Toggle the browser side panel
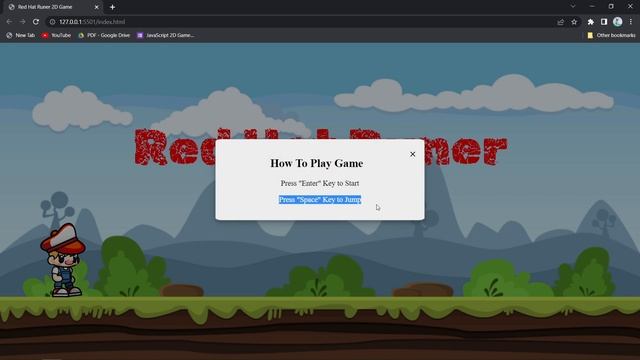The width and height of the screenshot is (640, 360). (604, 22)
